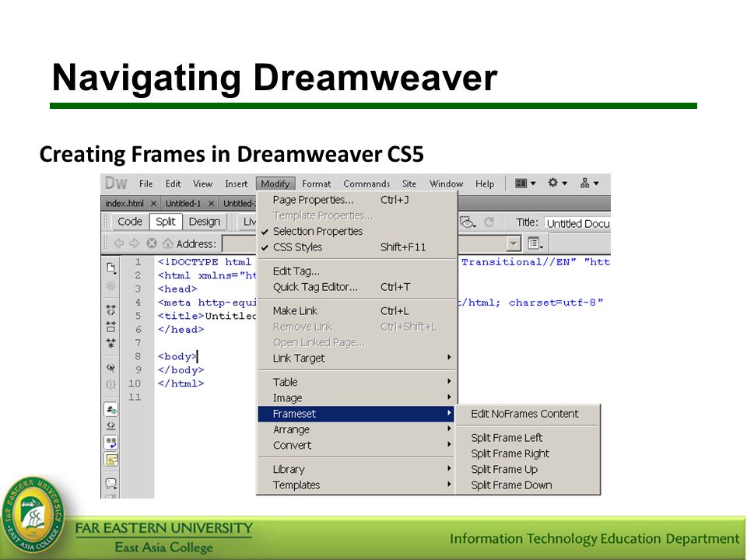The height and width of the screenshot is (560, 747).
Task: Open the Arrange submenu
Action: click(357, 429)
